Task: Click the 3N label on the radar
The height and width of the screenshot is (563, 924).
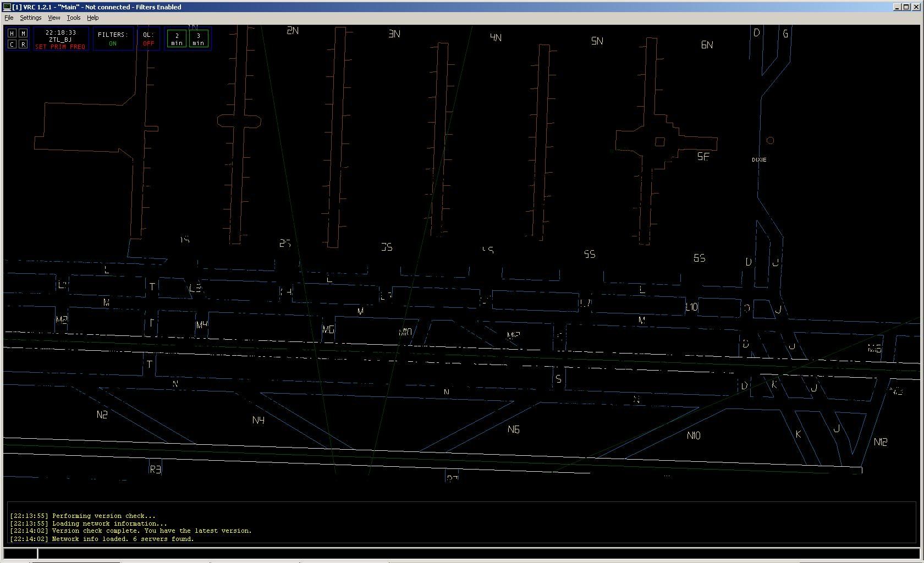Action: point(394,34)
